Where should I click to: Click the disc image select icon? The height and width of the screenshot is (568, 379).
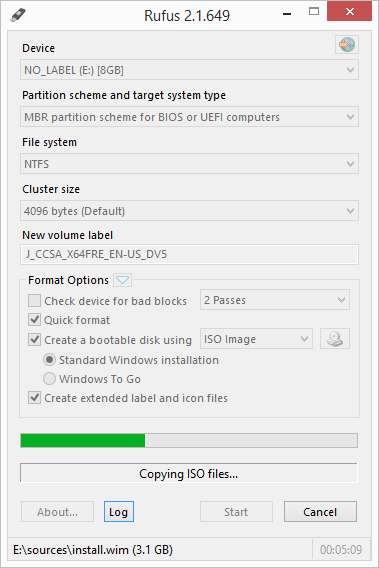point(335,339)
